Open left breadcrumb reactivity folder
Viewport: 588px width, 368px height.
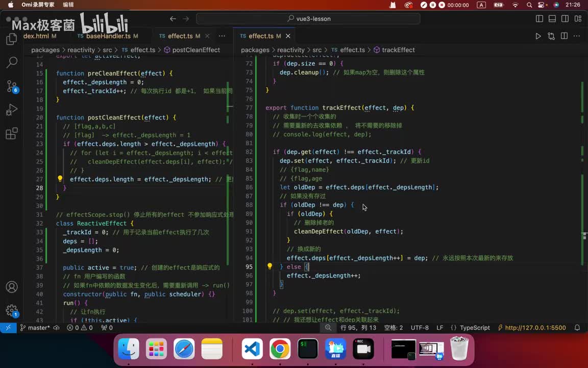(x=81, y=50)
